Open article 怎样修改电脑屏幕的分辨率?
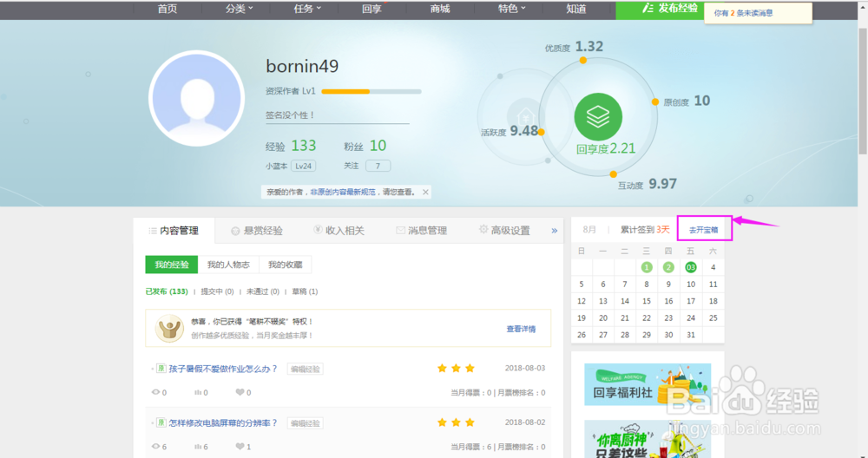 click(x=222, y=423)
